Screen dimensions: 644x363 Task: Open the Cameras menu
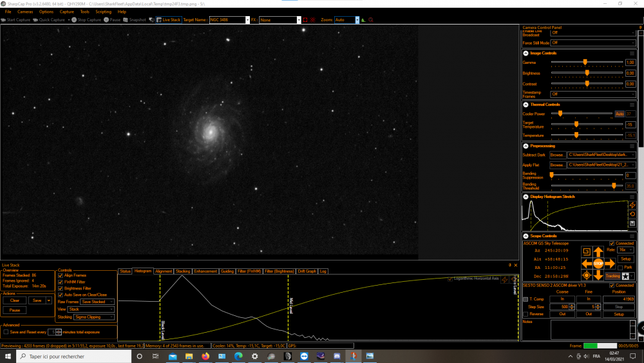point(25,12)
